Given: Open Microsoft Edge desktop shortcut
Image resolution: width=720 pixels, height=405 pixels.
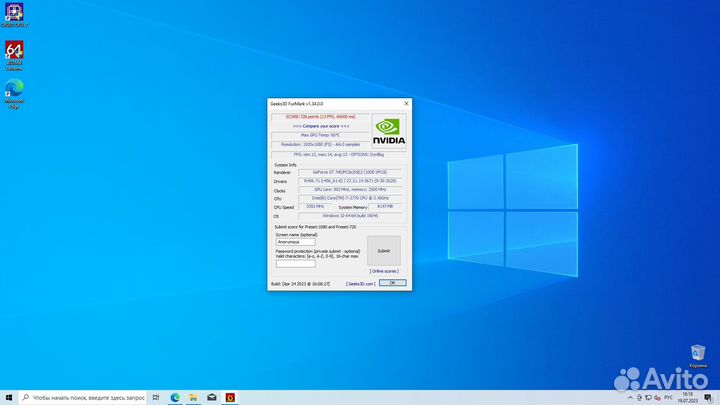Looking at the screenshot, I should (x=14, y=94).
